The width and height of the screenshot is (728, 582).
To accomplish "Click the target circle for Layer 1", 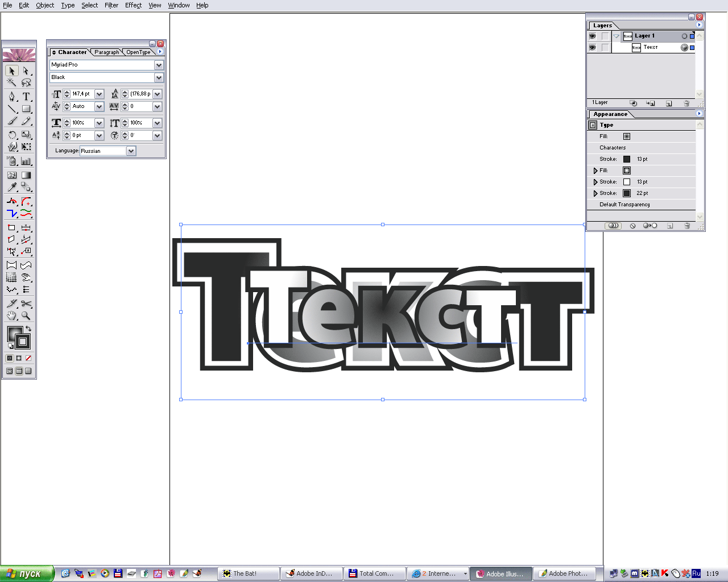I will [x=684, y=36].
